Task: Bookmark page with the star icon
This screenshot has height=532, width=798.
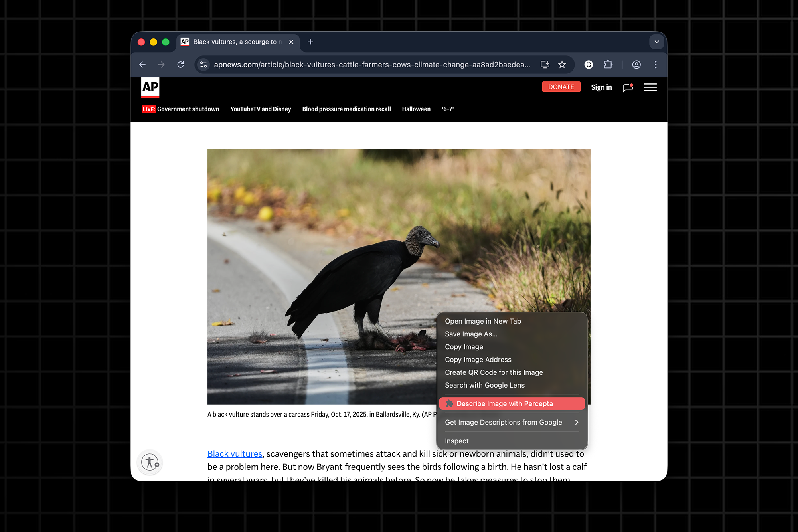Action: (562, 65)
